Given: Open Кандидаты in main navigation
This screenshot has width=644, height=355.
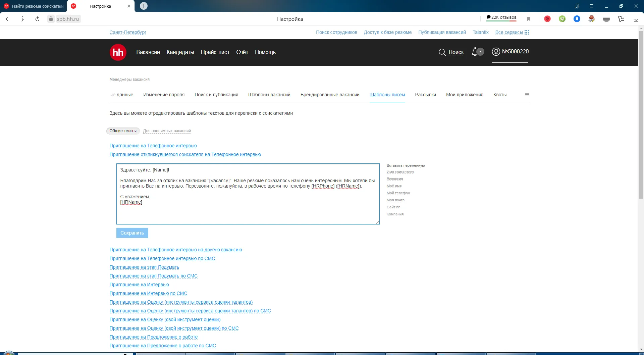Looking at the screenshot, I should pyautogui.click(x=180, y=52).
